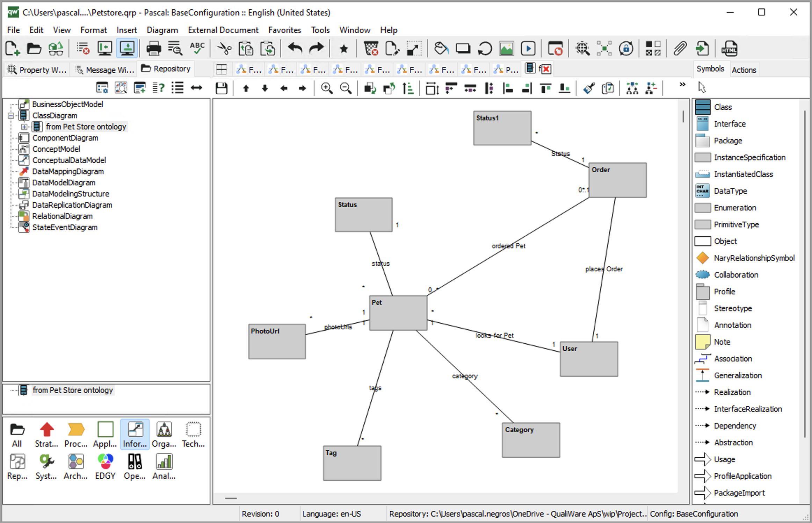Click the Order class box in diagram
Image resolution: width=812 pixels, height=523 pixels.
[617, 180]
